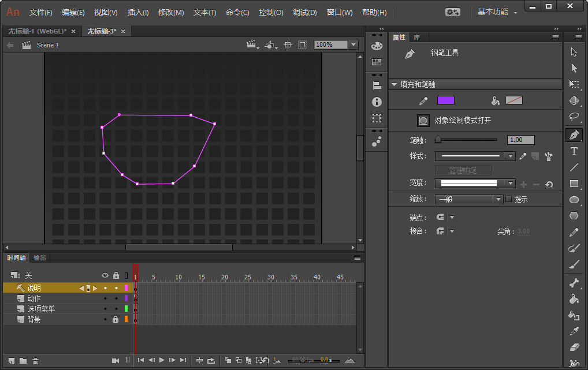Open the Color panel palette icon
Image resolution: width=588 pixels, height=370 pixels.
tap(376, 47)
